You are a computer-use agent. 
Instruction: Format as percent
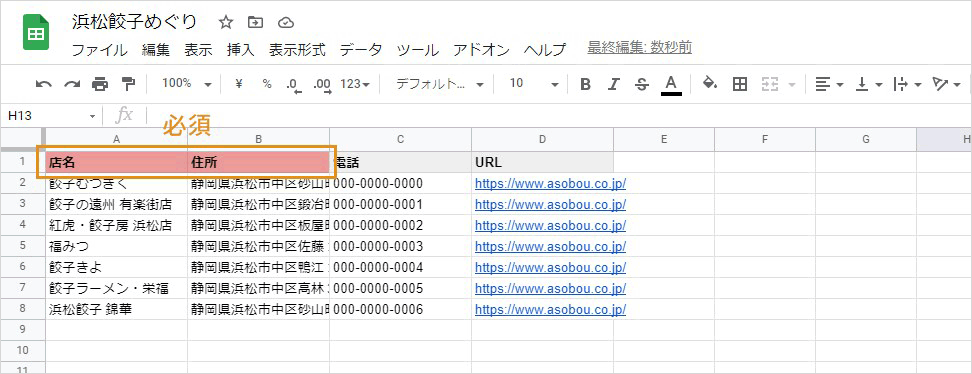pyautogui.click(x=267, y=84)
